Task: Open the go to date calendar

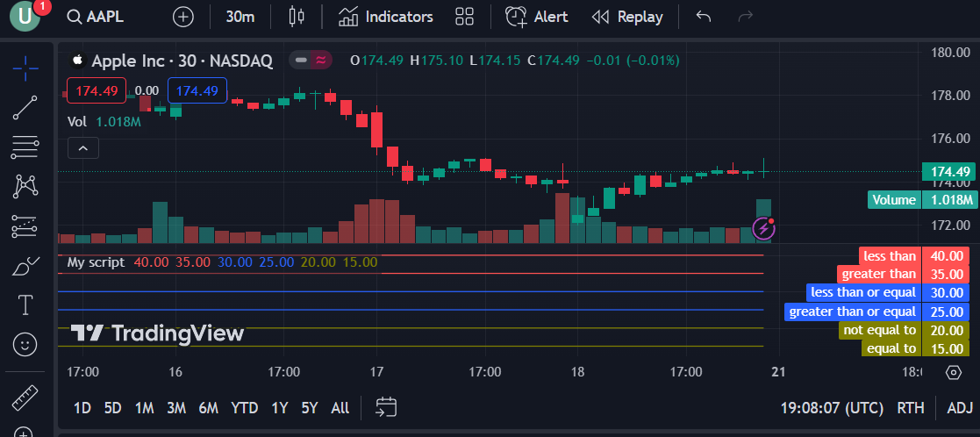Action: click(x=386, y=408)
